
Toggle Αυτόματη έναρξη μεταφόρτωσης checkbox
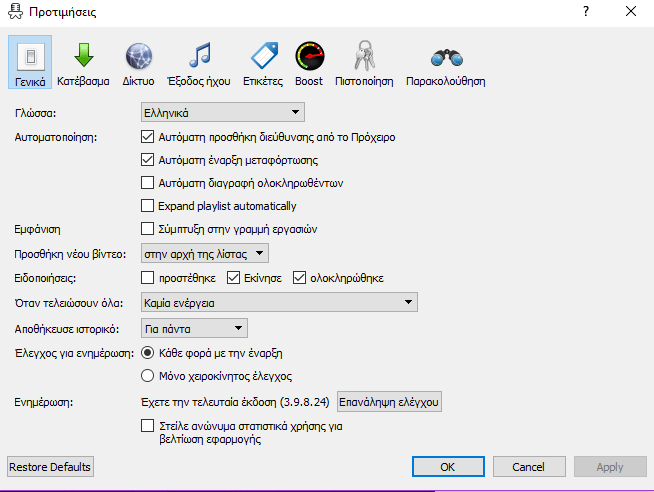click(147, 160)
